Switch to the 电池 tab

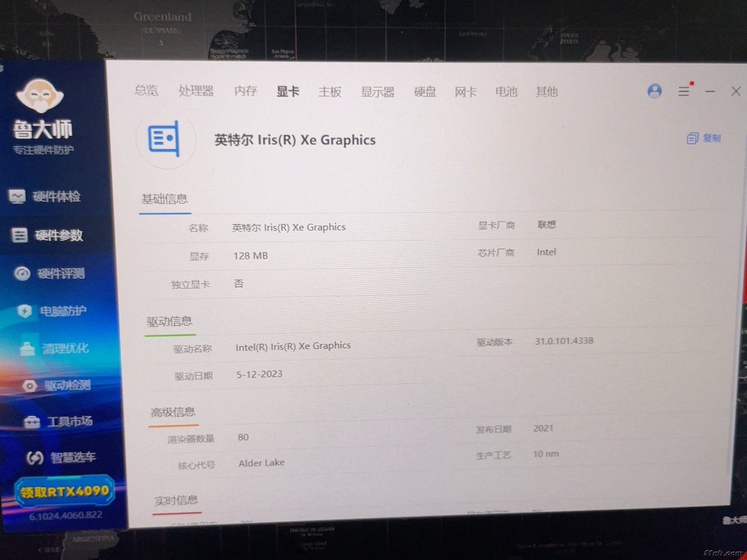tap(506, 91)
